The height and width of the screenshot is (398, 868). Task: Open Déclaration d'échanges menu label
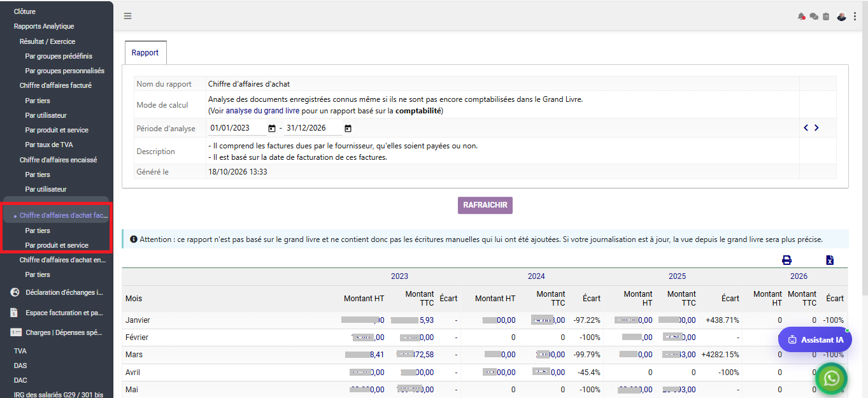click(x=64, y=292)
